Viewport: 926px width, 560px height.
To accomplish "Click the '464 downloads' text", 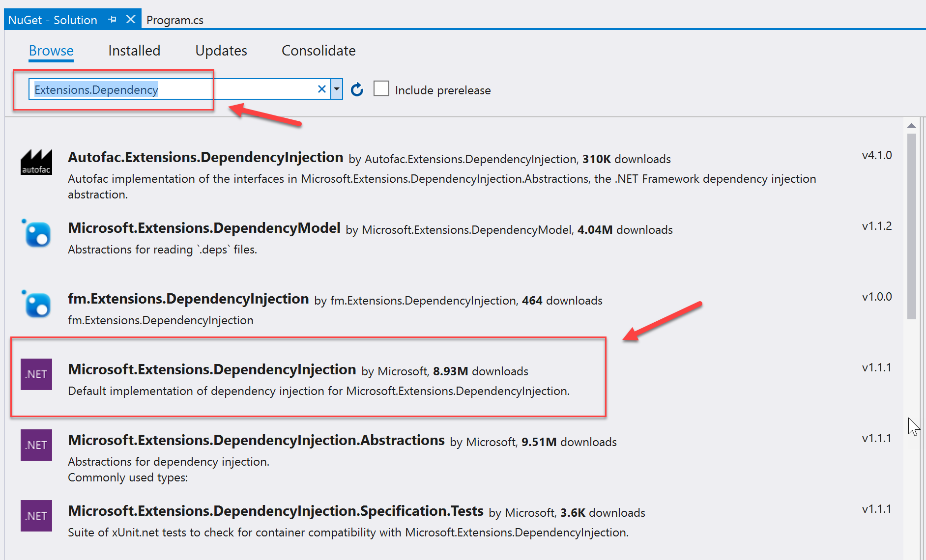I will click(x=562, y=301).
